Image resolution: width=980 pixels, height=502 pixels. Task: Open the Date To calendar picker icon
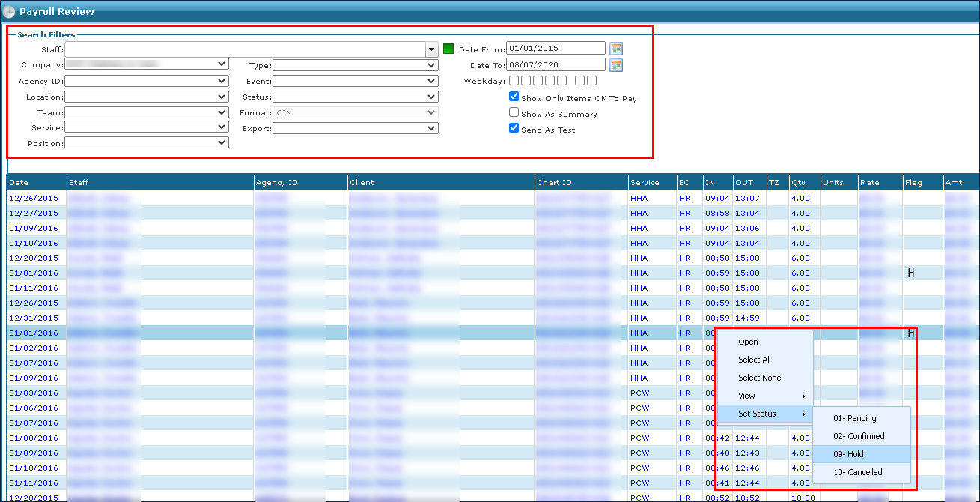point(616,65)
